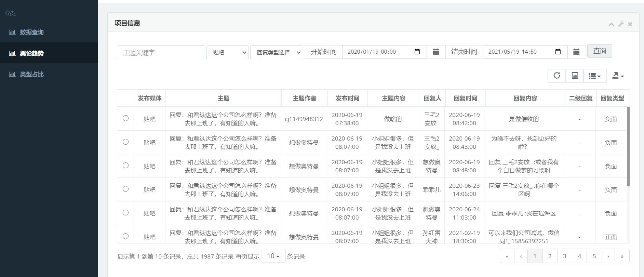Click the 回复内容 column header

tap(525, 98)
